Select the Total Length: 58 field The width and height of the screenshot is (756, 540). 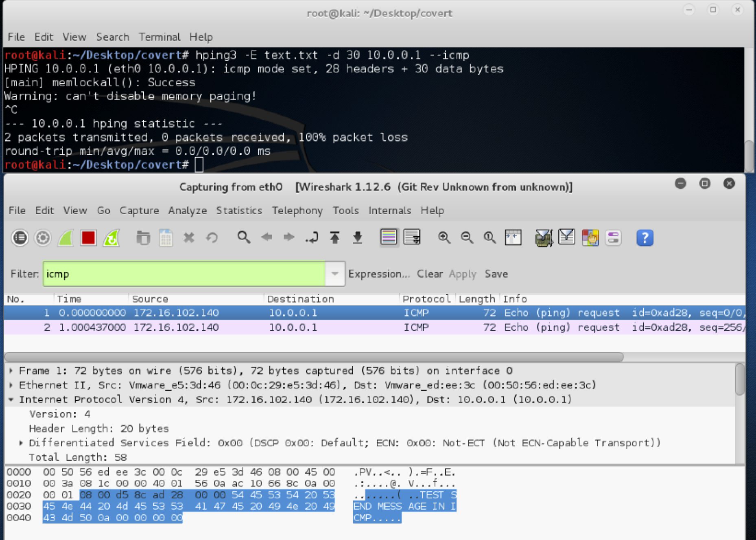coord(78,457)
